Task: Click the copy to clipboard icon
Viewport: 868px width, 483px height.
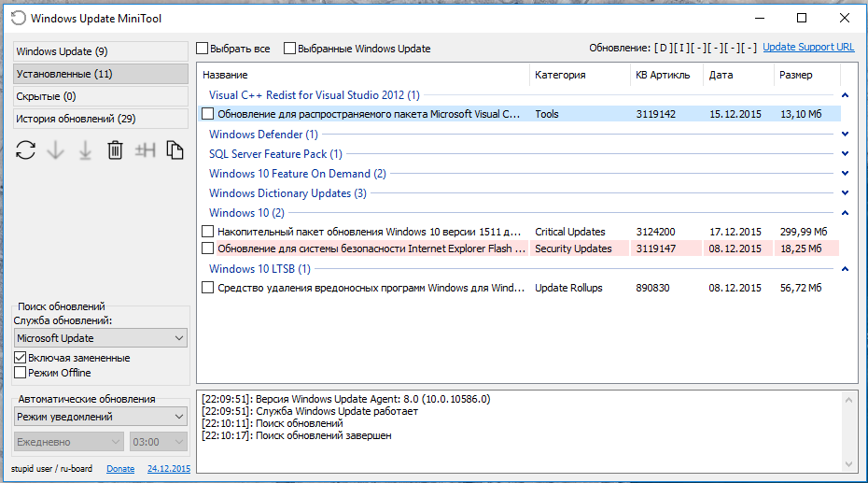Action: [x=175, y=149]
